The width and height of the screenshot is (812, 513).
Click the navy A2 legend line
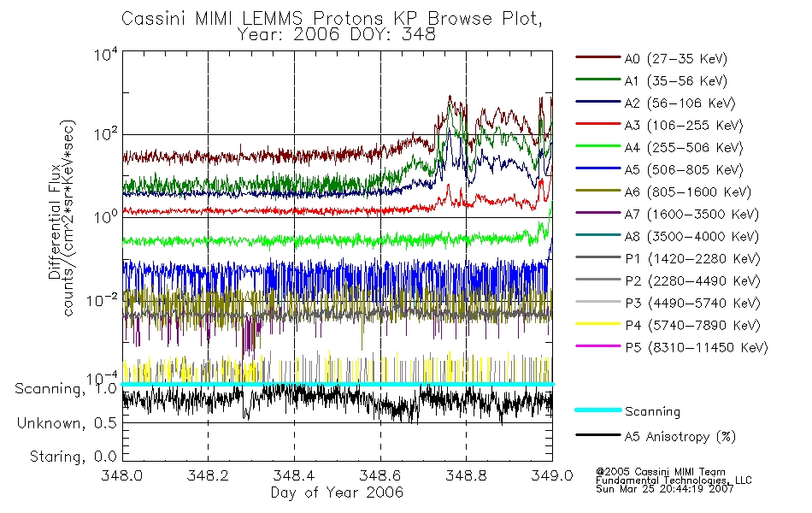[x=598, y=102]
